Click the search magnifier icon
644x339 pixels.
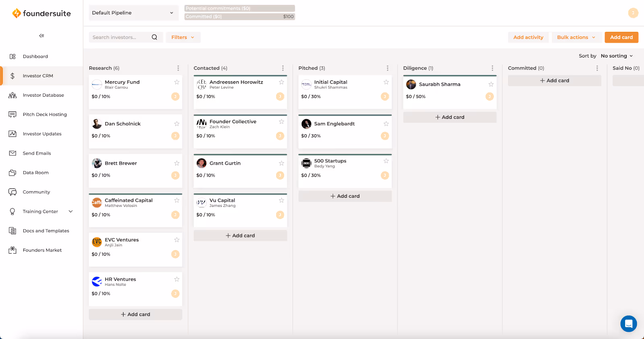click(155, 37)
